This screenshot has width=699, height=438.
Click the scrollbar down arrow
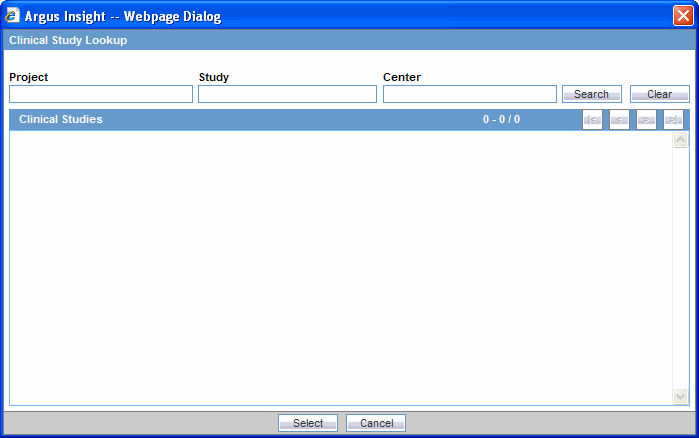click(x=680, y=396)
